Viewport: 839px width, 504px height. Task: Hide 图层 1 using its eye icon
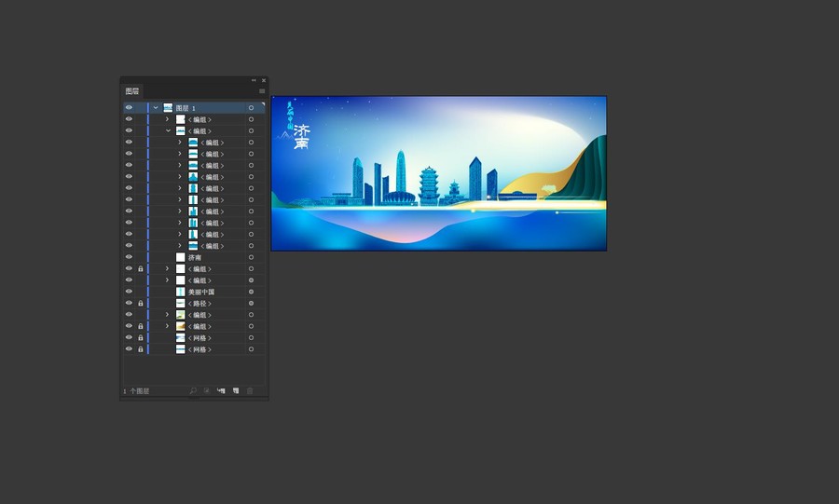(x=129, y=107)
